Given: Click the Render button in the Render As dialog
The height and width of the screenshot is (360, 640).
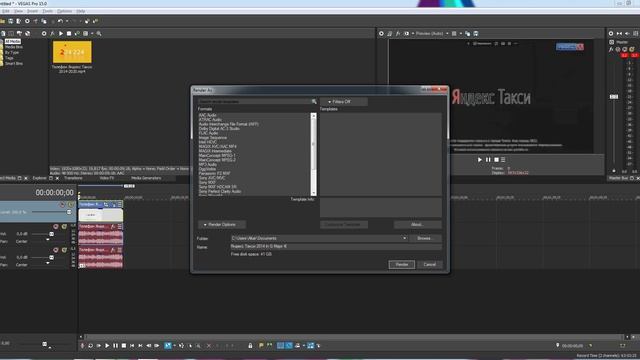Looking at the screenshot, I should coord(402,264).
